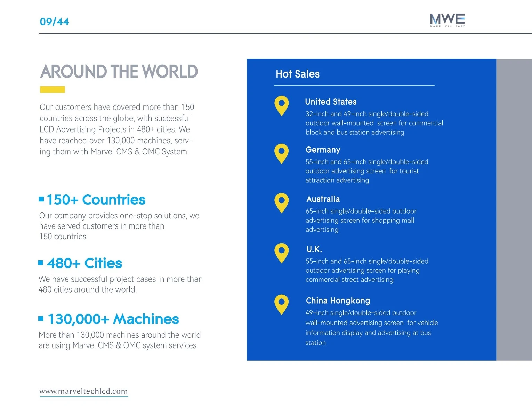532x414 pixels.
Task: Click text 'We have successful project cases'
Action: click(x=121, y=284)
